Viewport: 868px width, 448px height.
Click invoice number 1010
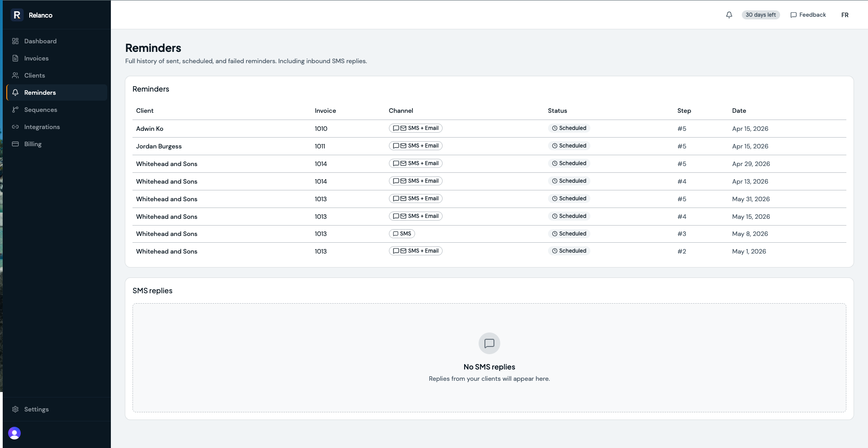(321, 129)
